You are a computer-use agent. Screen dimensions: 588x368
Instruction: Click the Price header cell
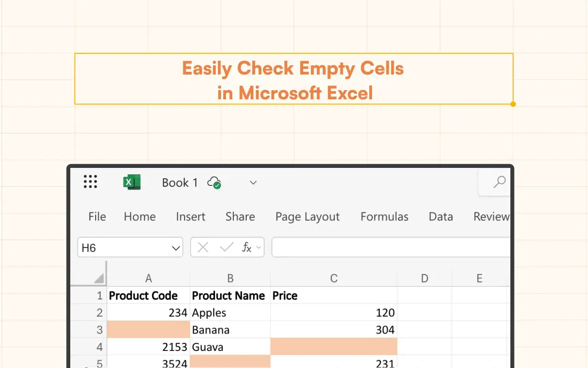[x=334, y=295]
